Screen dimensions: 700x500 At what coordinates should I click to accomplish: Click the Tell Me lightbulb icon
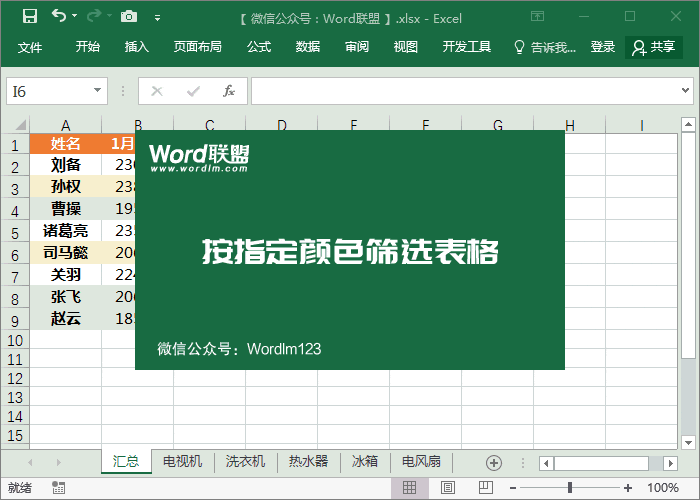(519, 47)
